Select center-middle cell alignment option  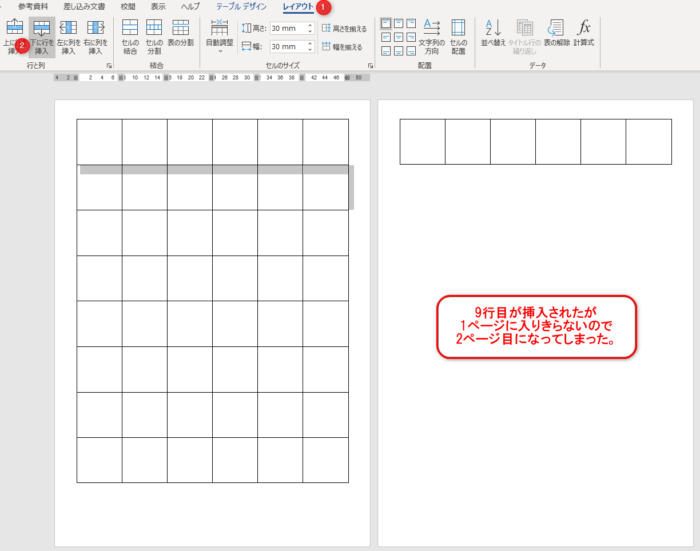[399, 37]
